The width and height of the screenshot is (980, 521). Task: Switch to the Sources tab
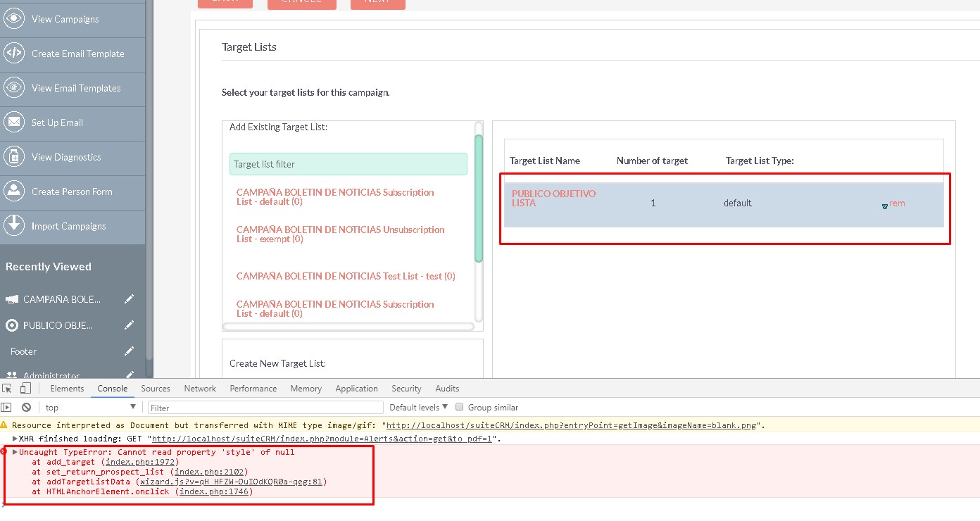coord(156,388)
